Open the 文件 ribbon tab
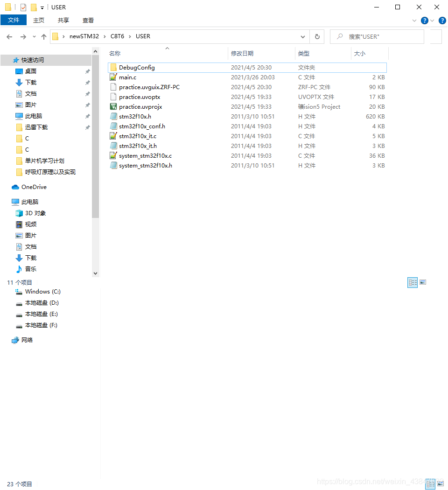 tap(14, 20)
